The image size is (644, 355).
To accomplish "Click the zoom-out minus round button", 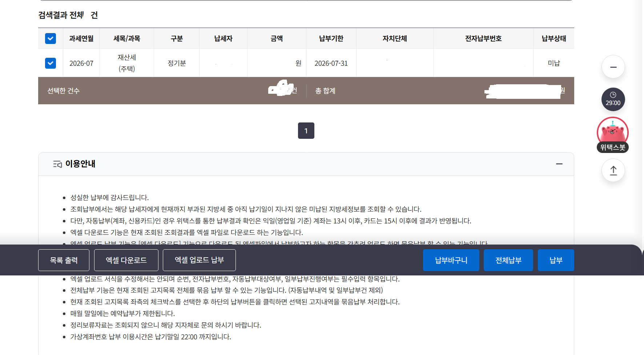I will click(613, 67).
